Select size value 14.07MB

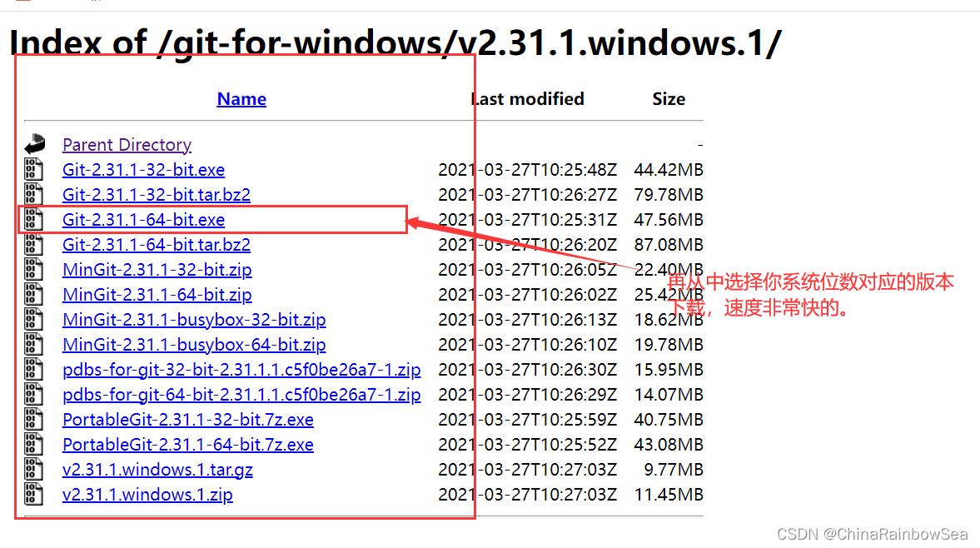668,394
